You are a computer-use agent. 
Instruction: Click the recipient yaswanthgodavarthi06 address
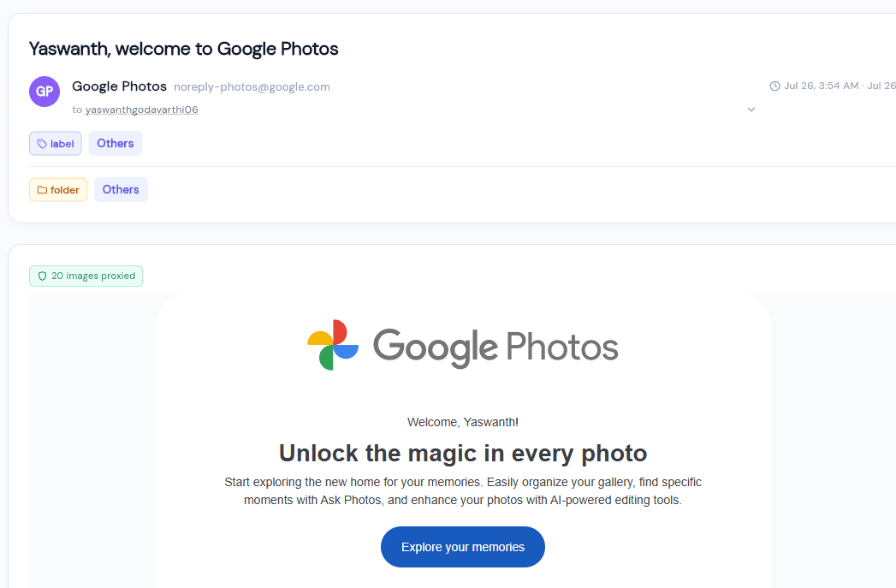point(142,110)
